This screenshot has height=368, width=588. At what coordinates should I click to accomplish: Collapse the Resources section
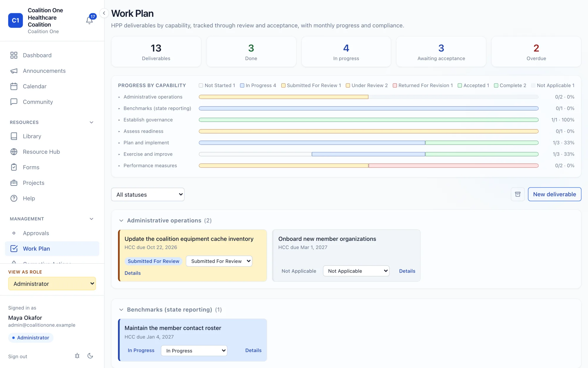91,122
